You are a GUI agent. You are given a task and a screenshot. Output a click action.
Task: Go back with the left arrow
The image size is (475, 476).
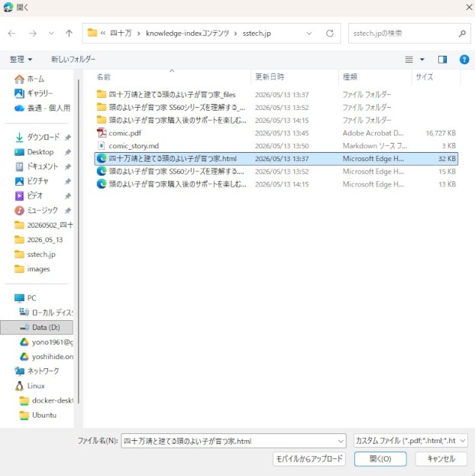click(x=11, y=33)
